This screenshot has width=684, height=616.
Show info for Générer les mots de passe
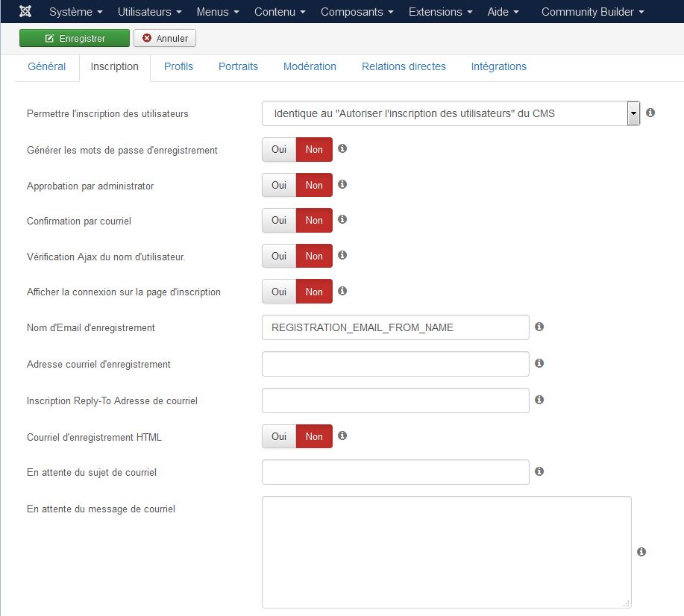pyautogui.click(x=342, y=148)
